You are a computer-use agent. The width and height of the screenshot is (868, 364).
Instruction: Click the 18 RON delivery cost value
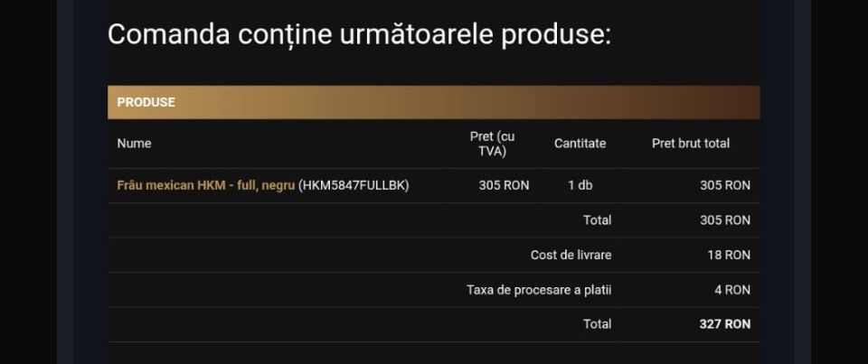point(729,255)
